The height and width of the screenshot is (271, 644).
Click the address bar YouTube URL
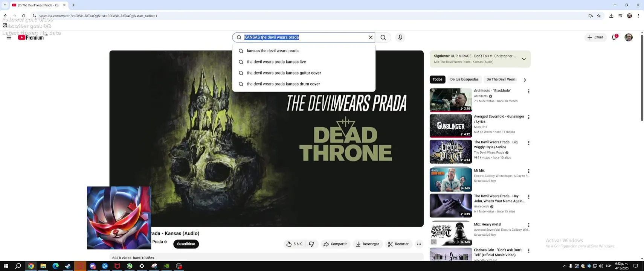[x=98, y=16]
